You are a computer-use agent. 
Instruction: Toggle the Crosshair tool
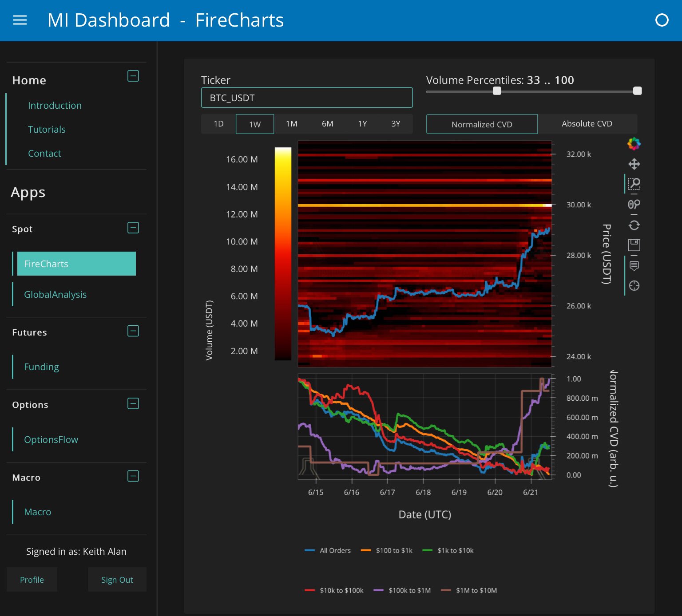point(634,286)
